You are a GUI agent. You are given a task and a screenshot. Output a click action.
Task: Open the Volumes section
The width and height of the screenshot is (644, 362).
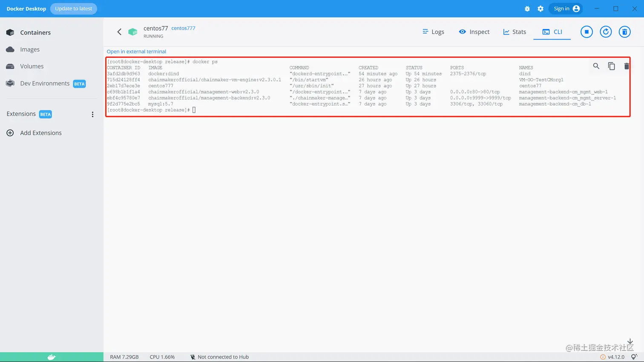25,66
